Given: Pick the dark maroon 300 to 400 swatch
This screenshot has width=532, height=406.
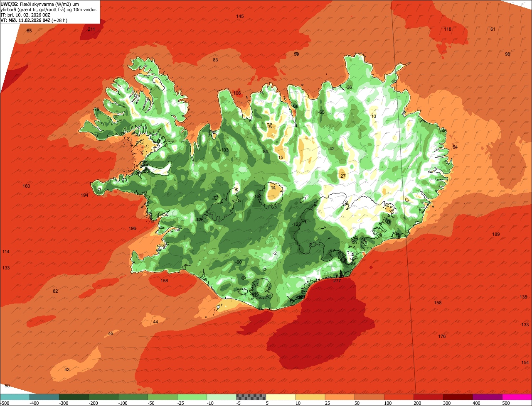Looking at the screenshot, I should (458, 396).
